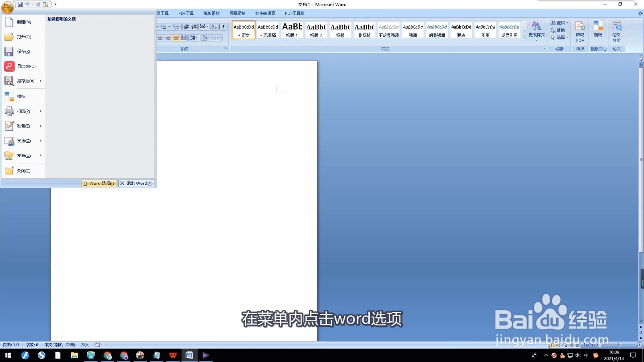644x362 pixels.
Task: Expand the 发送 submenu arrow
Action: click(40, 141)
